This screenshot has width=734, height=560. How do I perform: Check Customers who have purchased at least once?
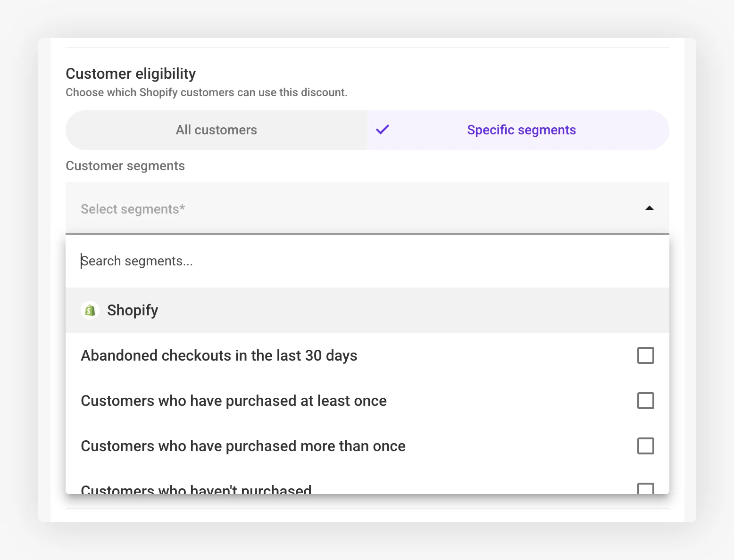[x=646, y=401]
